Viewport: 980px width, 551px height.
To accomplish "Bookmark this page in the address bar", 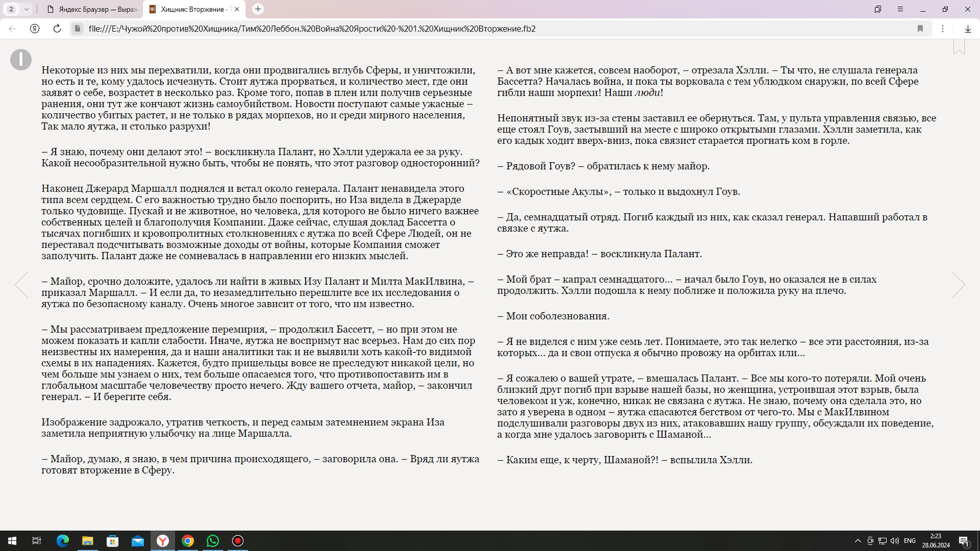I will coord(920,29).
